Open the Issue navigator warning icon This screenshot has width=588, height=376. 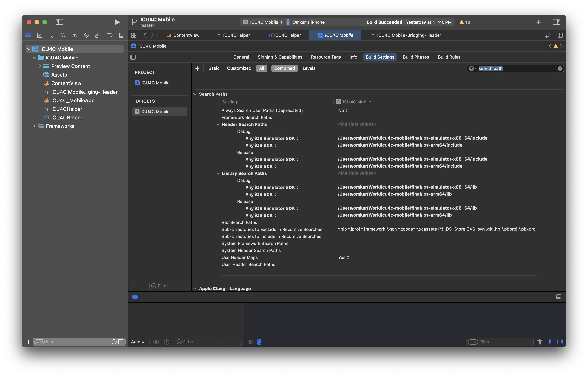click(x=74, y=35)
